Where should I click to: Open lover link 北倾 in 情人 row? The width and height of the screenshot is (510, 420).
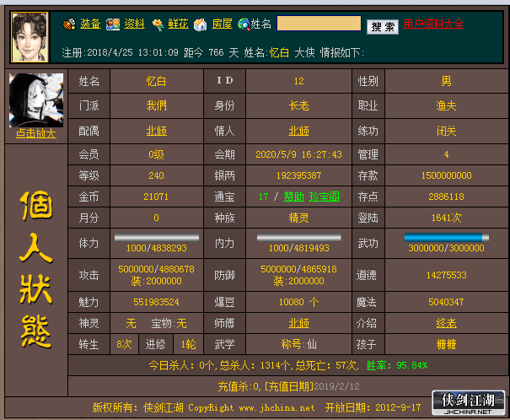299,131
